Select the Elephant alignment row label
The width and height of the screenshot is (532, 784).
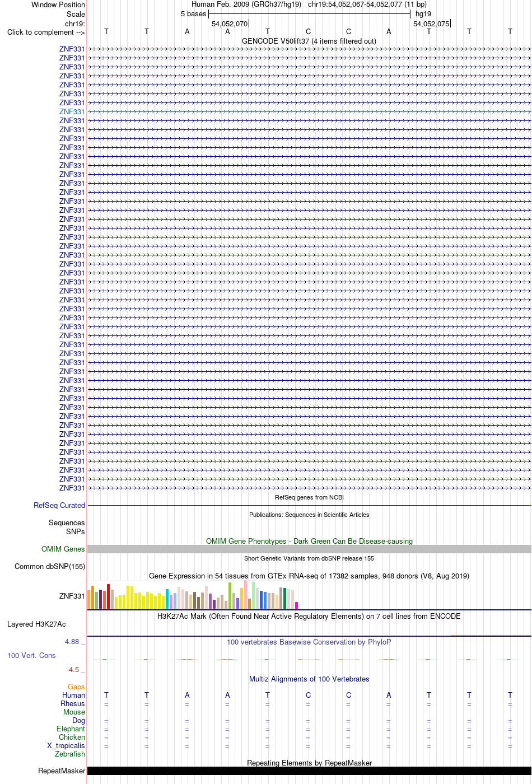click(x=71, y=729)
